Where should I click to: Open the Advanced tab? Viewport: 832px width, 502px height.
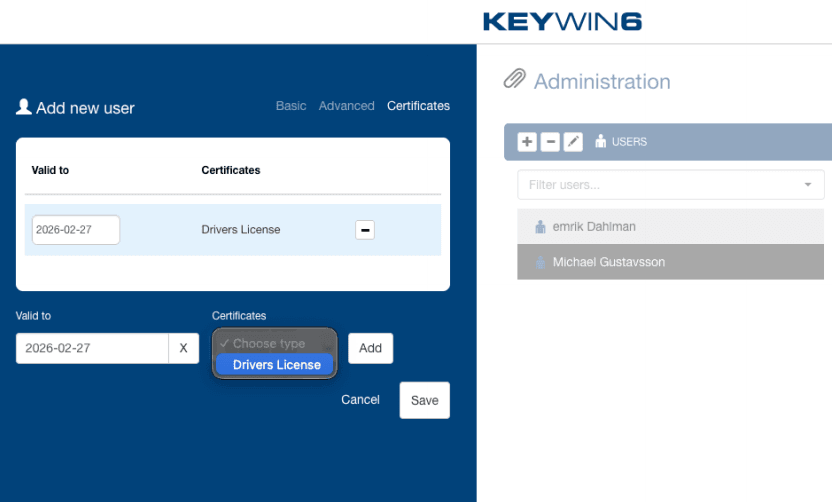(x=346, y=106)
